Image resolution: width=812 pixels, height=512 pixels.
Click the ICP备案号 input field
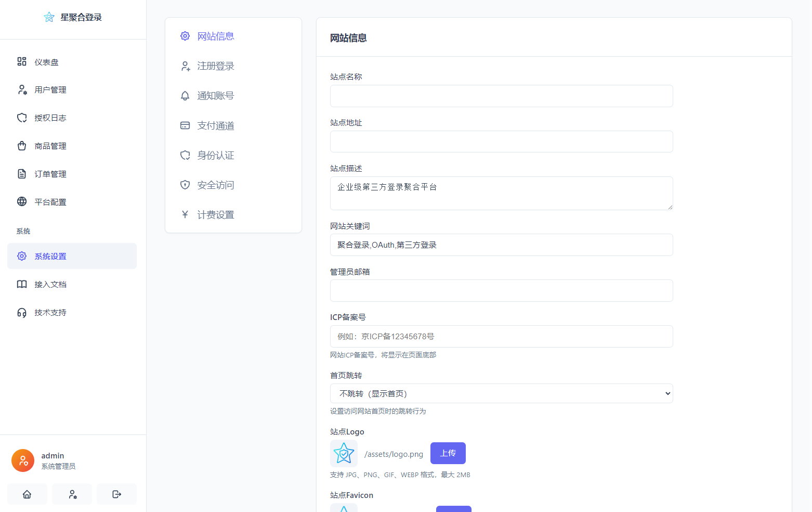[x=501, y=336]
